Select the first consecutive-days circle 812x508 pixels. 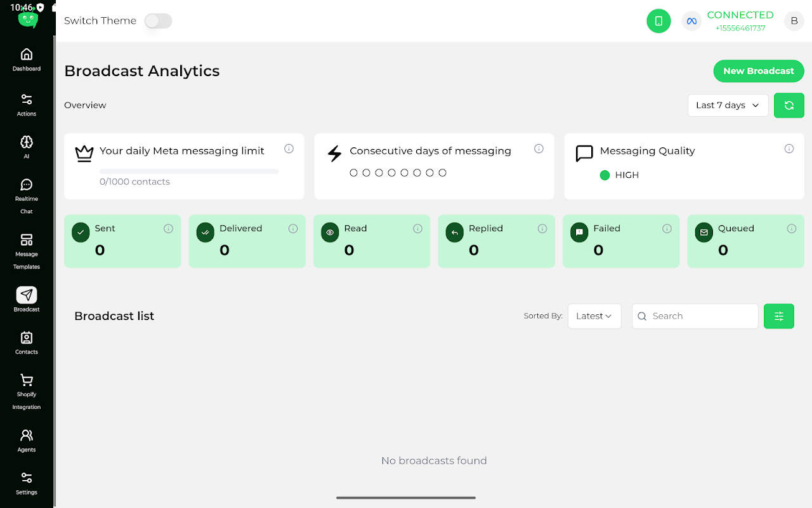pos(354,173)
